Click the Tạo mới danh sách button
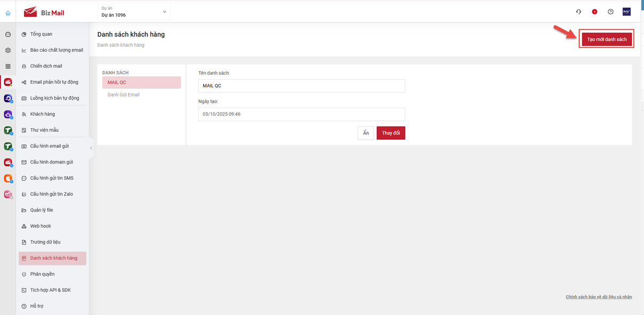 click(x=607, y=40)
